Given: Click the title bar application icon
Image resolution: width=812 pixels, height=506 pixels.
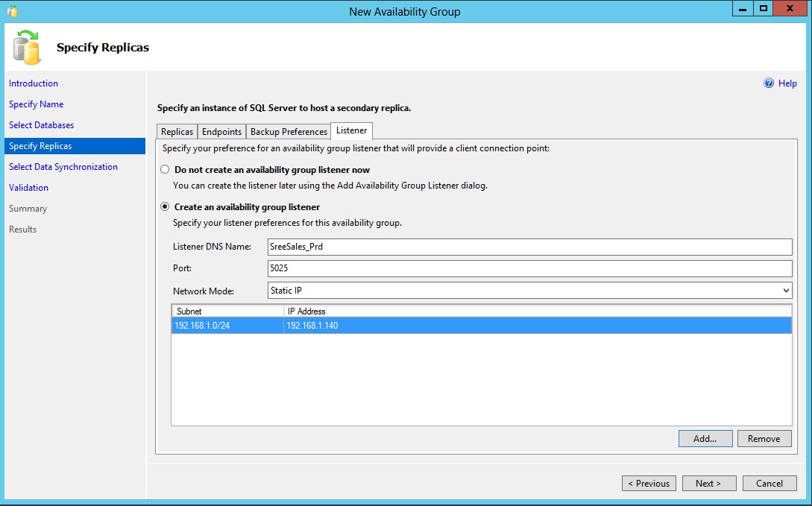Looking at the screenshot, I should coord(11,11).
